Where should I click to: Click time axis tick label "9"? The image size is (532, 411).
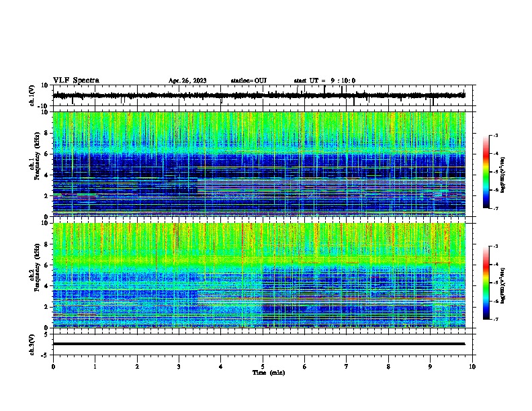[x=430, y=367]
